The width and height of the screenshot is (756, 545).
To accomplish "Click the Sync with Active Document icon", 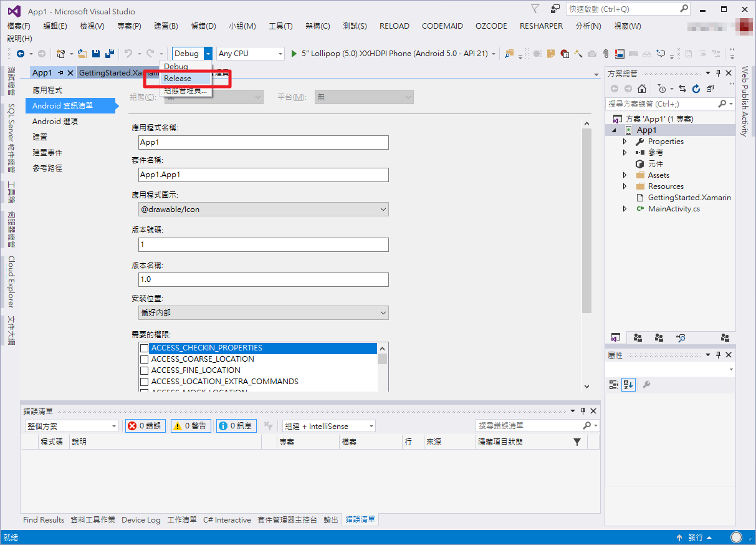I will 682,89.
